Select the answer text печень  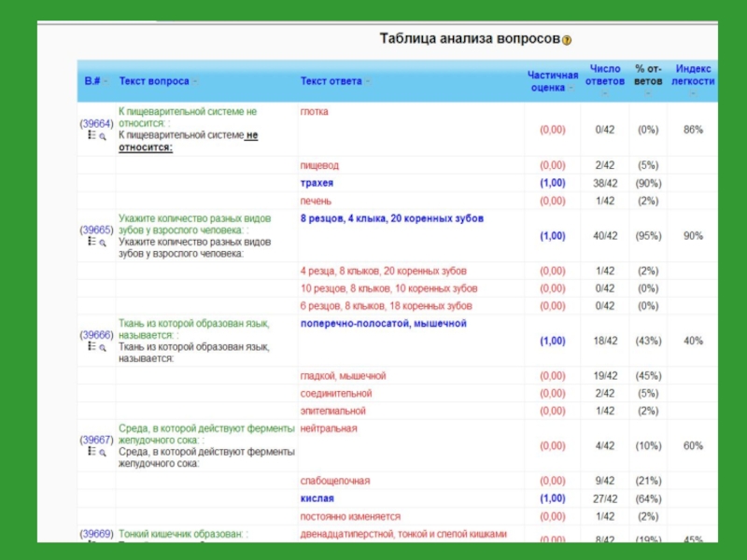pos(316,201)
